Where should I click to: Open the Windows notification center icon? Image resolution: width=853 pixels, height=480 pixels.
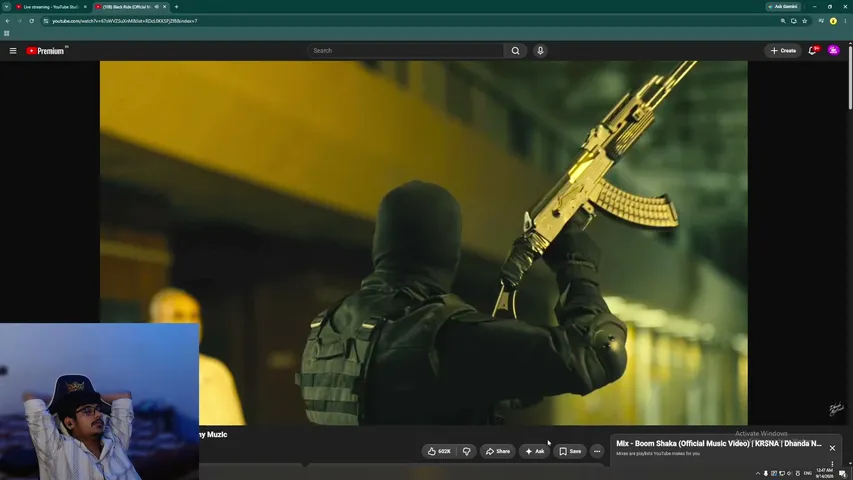point(842,473)
